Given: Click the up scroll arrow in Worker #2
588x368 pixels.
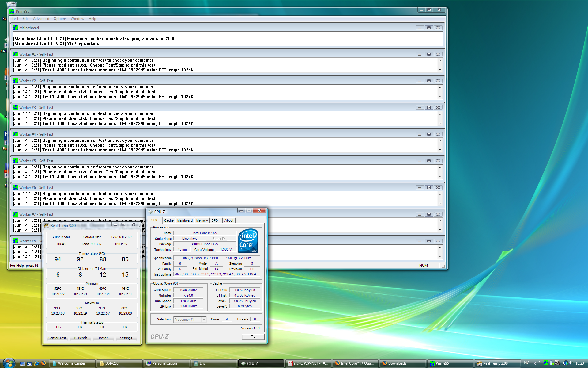Looking at the screenshot, I should 440,87.
